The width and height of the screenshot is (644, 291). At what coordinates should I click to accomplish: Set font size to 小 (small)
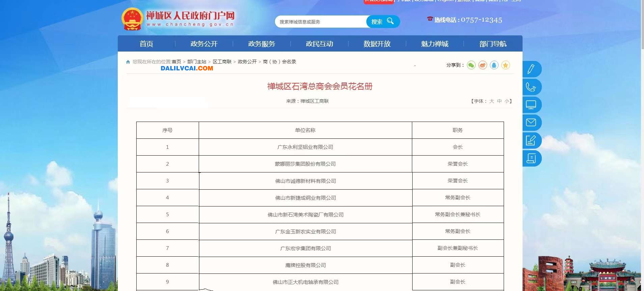[507, 101]
